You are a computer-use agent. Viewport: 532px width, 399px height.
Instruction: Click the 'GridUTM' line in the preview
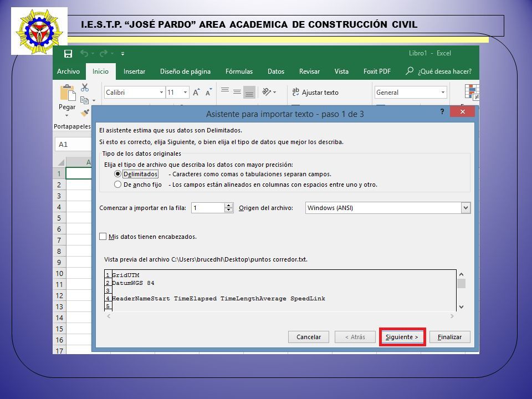pos(126,275)
